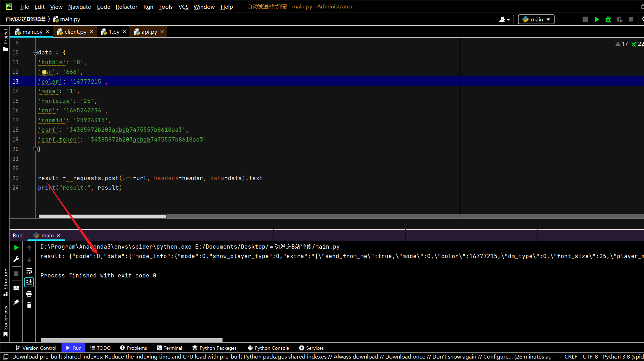Open the Services tool window
Image resolution: width=644 pixels, height=361 pixels.
pyautogui.click(x=311, y=348)
